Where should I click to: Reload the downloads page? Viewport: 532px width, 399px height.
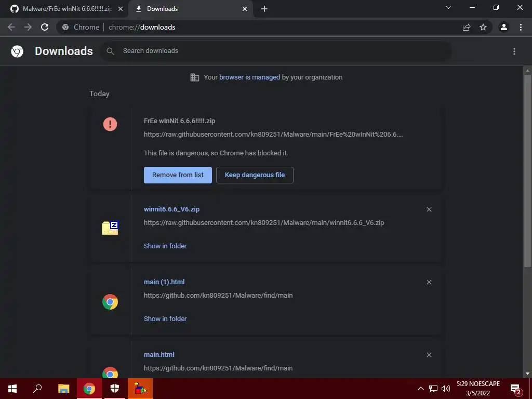tap(45, 27)
